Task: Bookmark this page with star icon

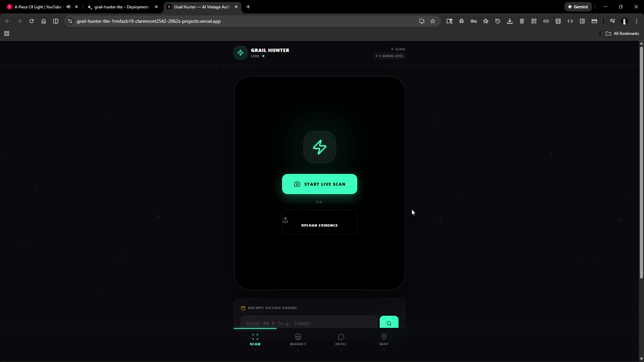Action: point(433,21)
